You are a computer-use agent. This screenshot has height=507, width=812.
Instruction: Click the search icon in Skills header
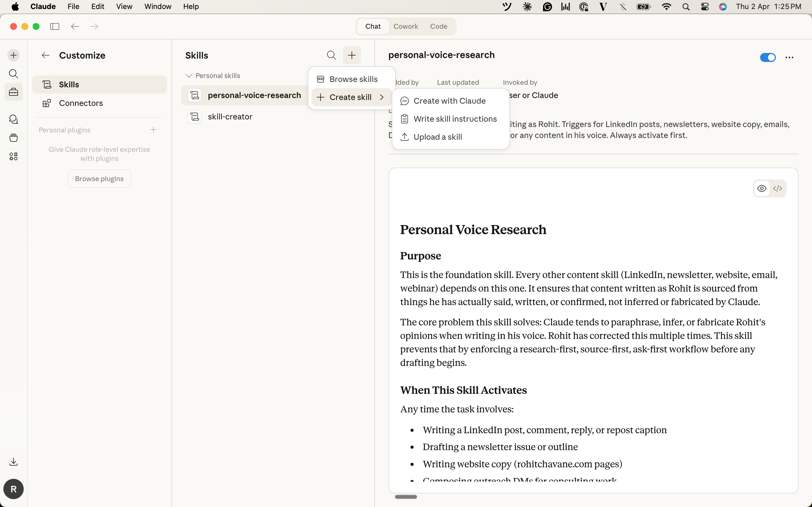tap(331, 55)
